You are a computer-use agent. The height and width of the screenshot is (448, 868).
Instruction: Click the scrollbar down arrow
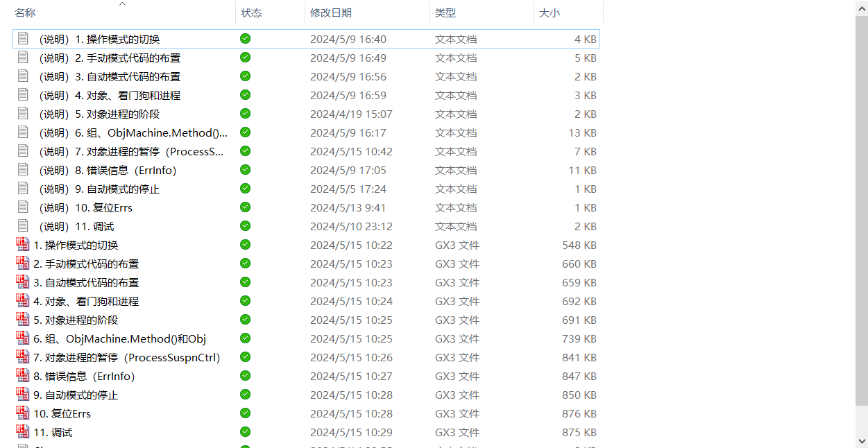[x=861, y=441]
